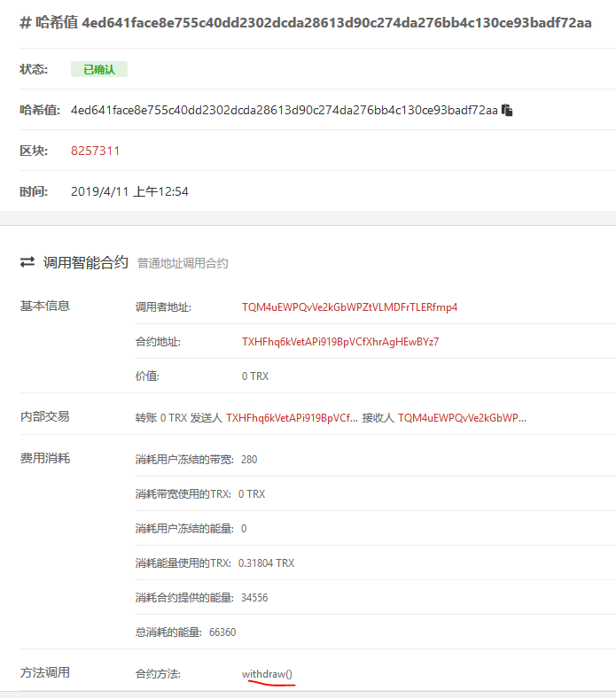Viewport: 616px width, 698px height.
Task: Click the time value 2019/4/11 上午12:54
Action: [x=129, y=192]
